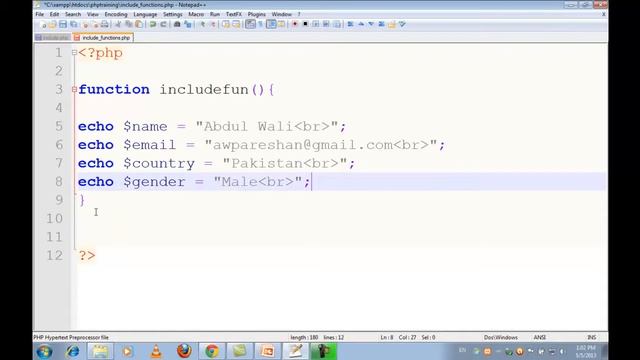Open the File menu

(x=40, y=14)
